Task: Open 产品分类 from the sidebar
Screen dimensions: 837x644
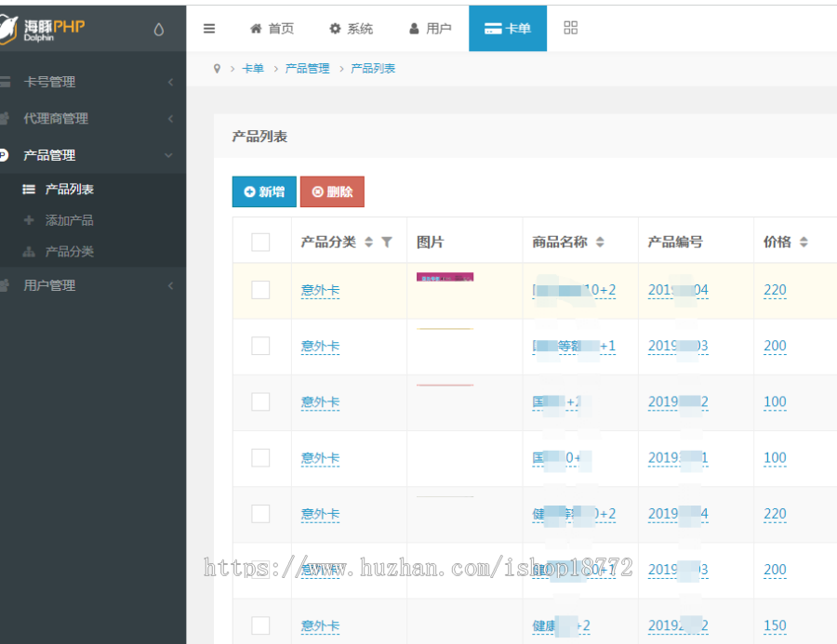Action: 67,251
